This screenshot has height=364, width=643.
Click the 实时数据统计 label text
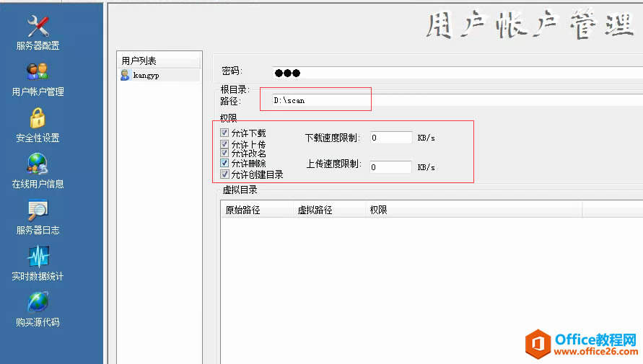(x=38, y=276)
